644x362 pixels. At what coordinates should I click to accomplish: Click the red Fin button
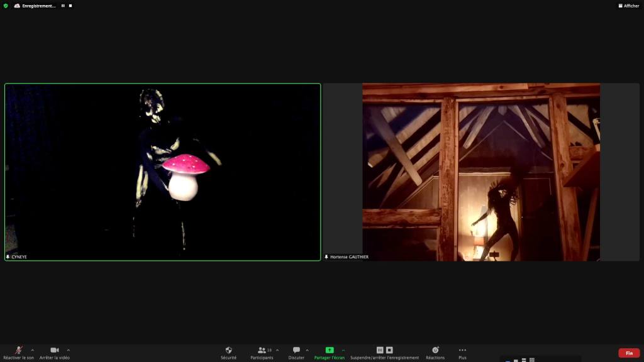point(629,353)
